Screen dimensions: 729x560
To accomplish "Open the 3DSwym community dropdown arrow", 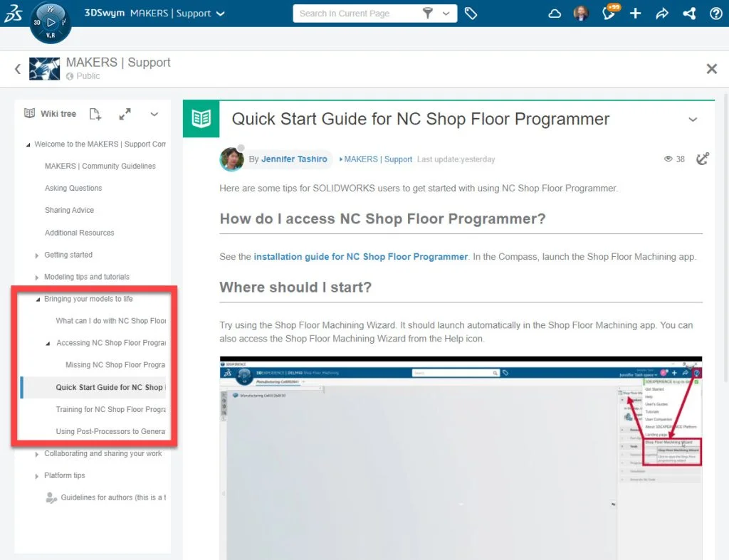I will (x=220, y=14).
